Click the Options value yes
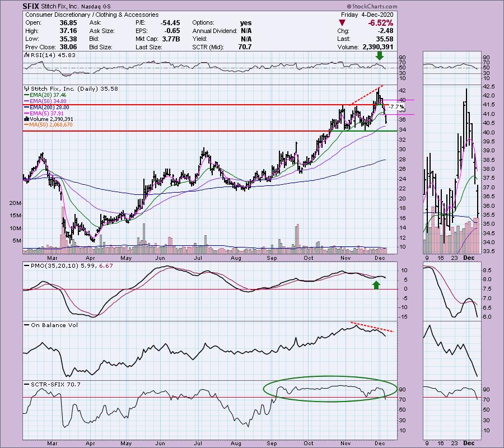Viewport: 504px width, 448px height. tap(246, 23)
